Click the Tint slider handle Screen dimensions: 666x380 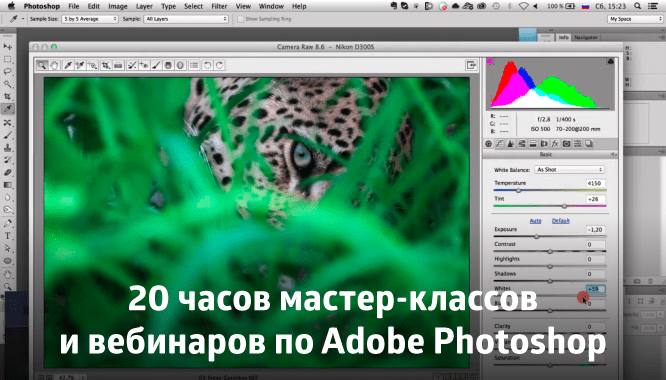coord(564,206)
